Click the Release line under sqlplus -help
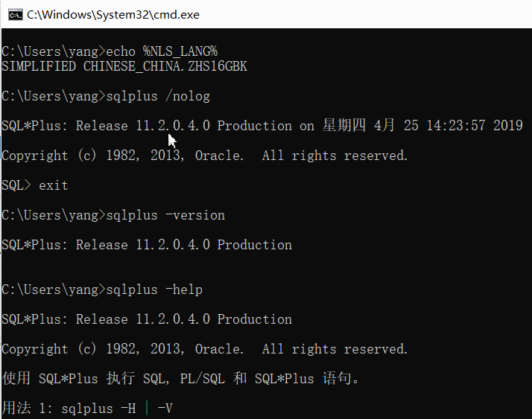The height and width of the screenshot is (419, 532). [147, 319]
